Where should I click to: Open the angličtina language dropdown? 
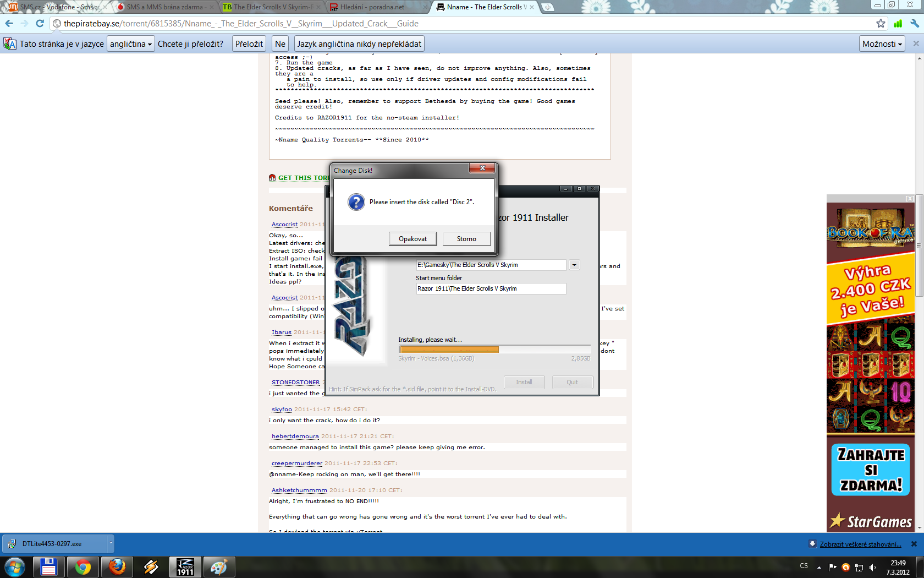coord(130,44)
